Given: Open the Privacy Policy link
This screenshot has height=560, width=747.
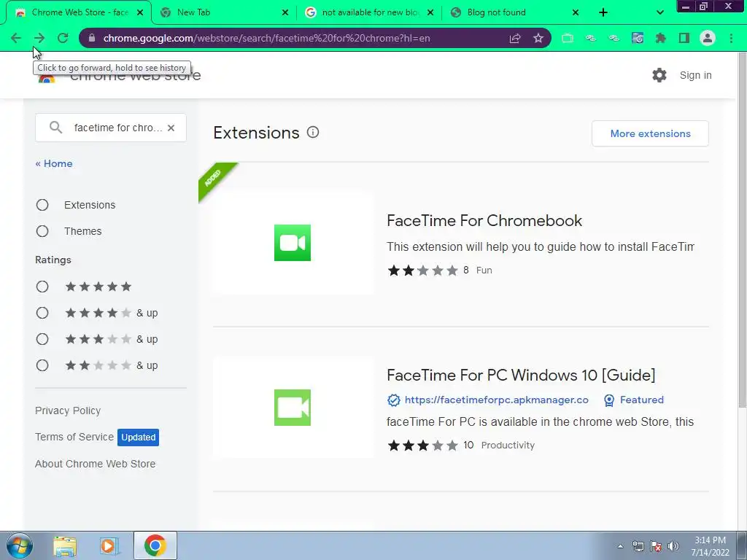Looking at the screenshot, I should [x=68, y=411].
